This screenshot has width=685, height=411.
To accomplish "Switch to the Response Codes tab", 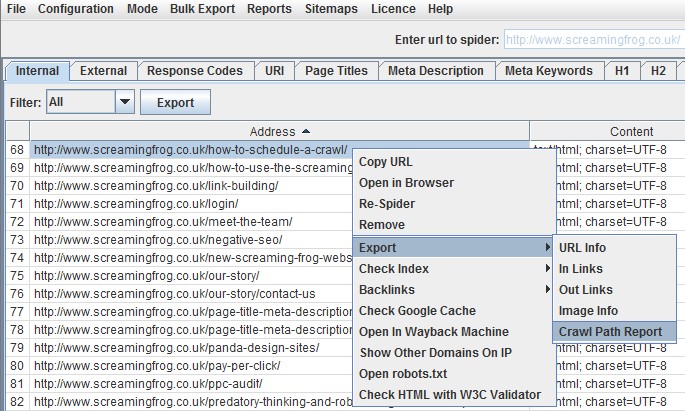I will point(194,71).
